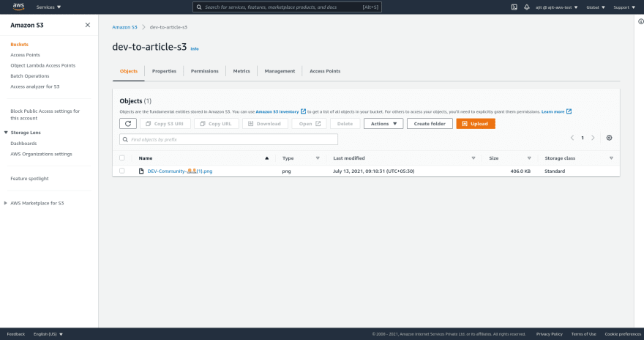Open Block Public Access settings for this account
The height and width of the screenshot is (340, 644).
pyautogui.click(x=45, y=114)
